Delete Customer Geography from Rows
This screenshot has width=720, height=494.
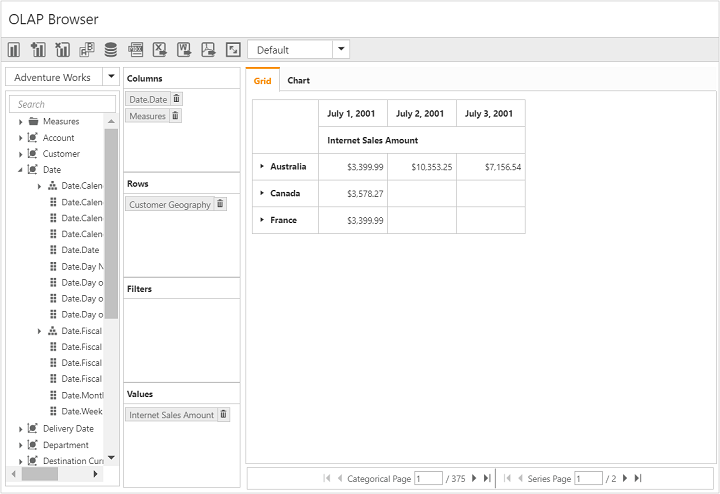pyautogui.click(x=221, y=204)
